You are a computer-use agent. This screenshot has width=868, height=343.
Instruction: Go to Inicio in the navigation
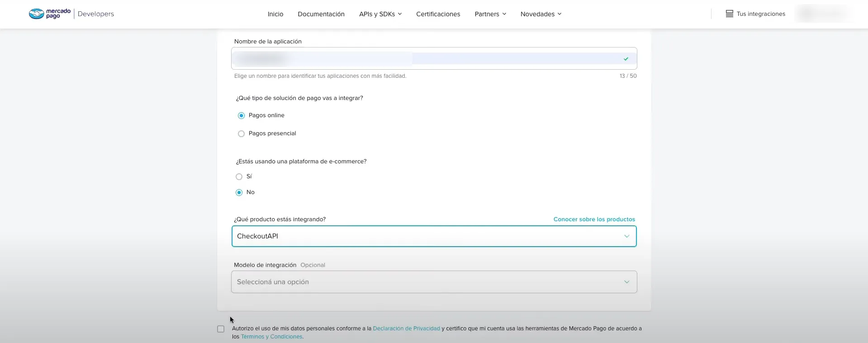pyautogui.click(x=275, y=14)
